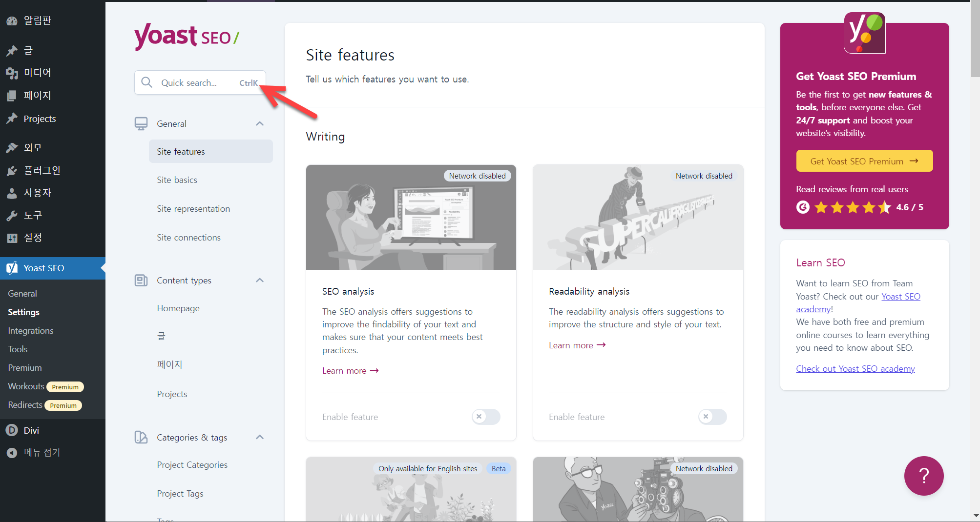Viewport: 980px width, 522px height.
Task: Click SEO analysis Learn more link
Action: (x=350, y=371)
